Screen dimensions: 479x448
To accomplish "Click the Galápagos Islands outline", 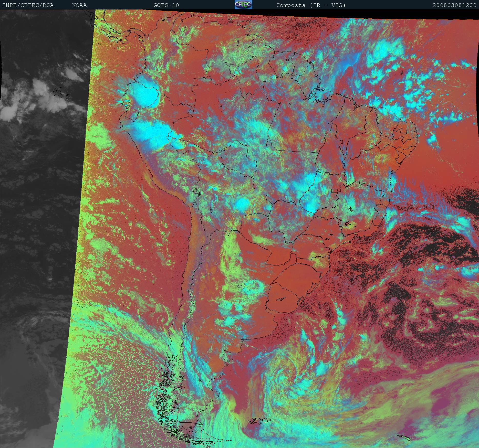I will coord(60,93).
